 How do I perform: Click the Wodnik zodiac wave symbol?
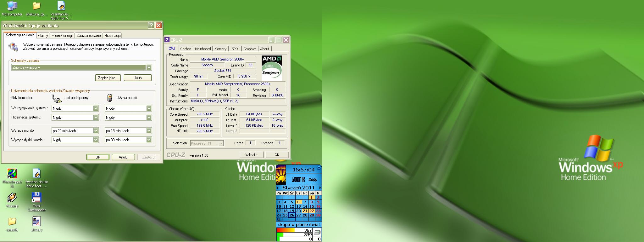313,180
